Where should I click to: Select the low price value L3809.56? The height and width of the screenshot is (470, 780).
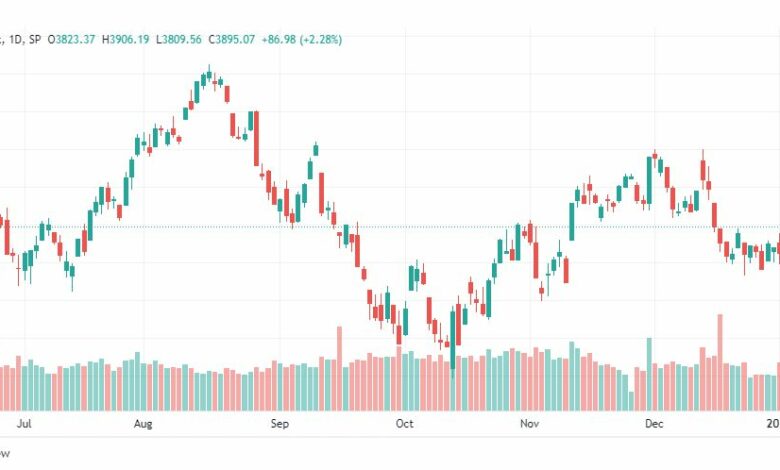(x=179, y=39)
